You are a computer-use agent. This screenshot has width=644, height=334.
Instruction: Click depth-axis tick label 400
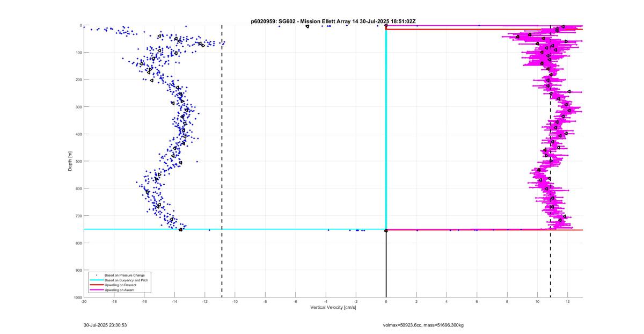pyautogui.click(x=78, y=134)
